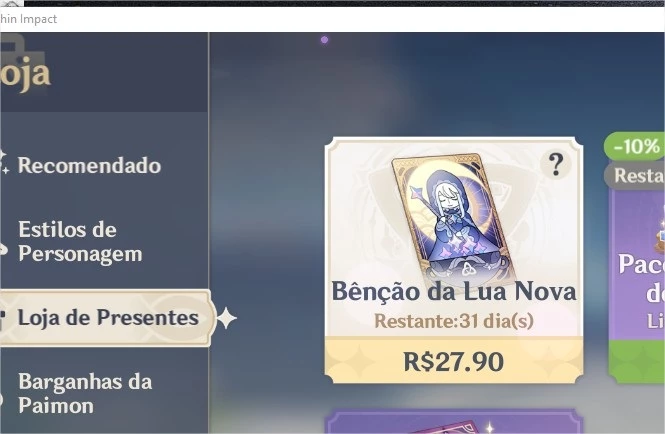Open the purple ticket card at bottom

(454, 421)
